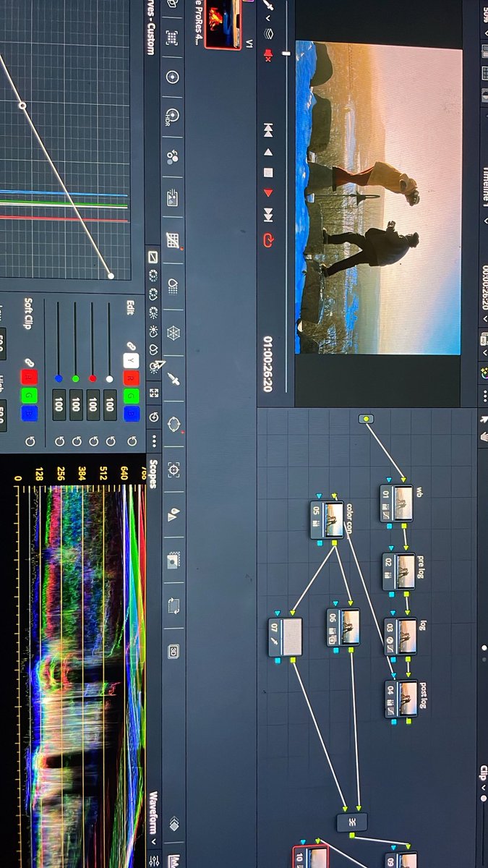
Task: Open the Motion Effects palette
Action: coord(173,198)
